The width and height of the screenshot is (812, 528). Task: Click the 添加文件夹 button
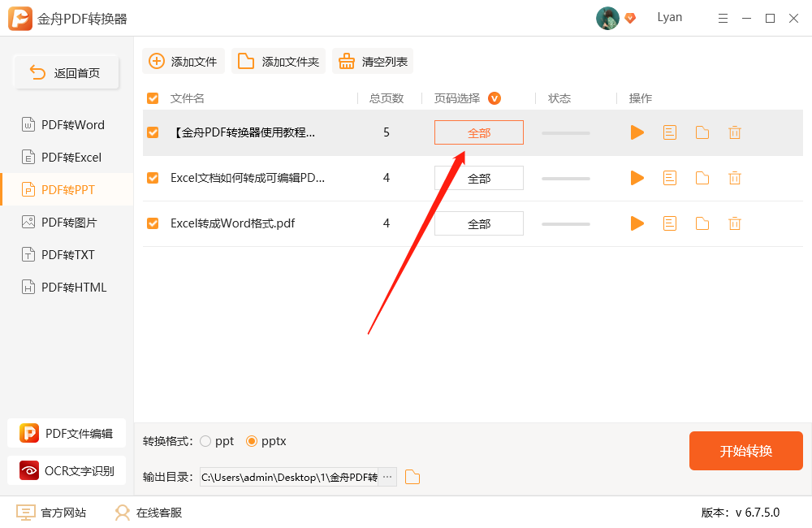tap(279, 61)
